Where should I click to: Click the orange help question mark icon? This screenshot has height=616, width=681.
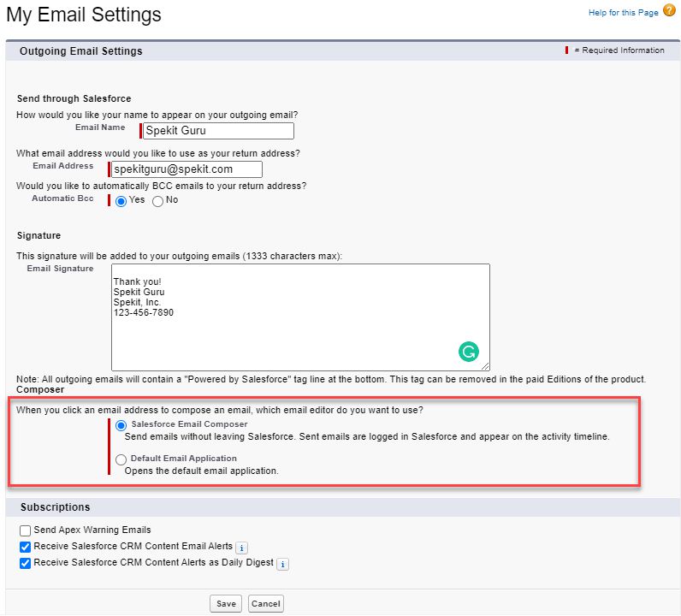[669, 10]
